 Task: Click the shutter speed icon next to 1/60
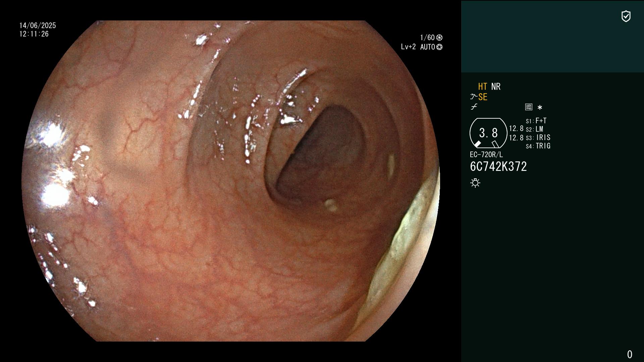pos(439,38)
